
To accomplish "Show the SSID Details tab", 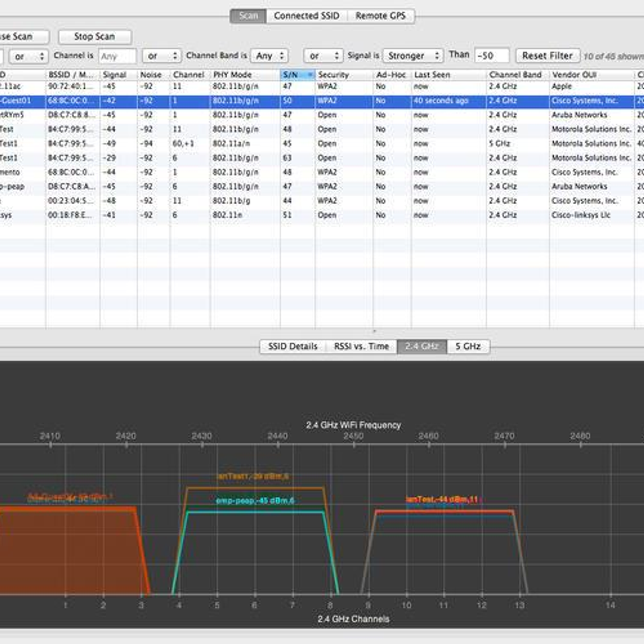I will click(293, 347).
